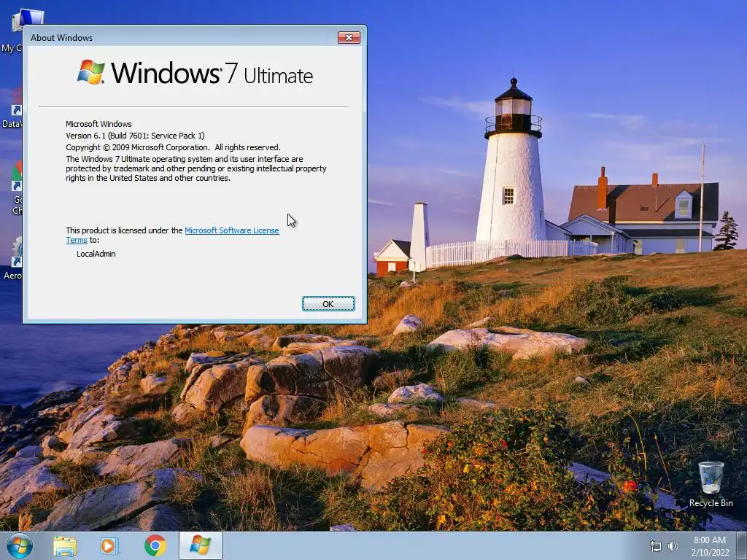The height and width of the screenshot is (560, 747).
Task: Select the About Windows taskbar button
Action: [201, 545]
